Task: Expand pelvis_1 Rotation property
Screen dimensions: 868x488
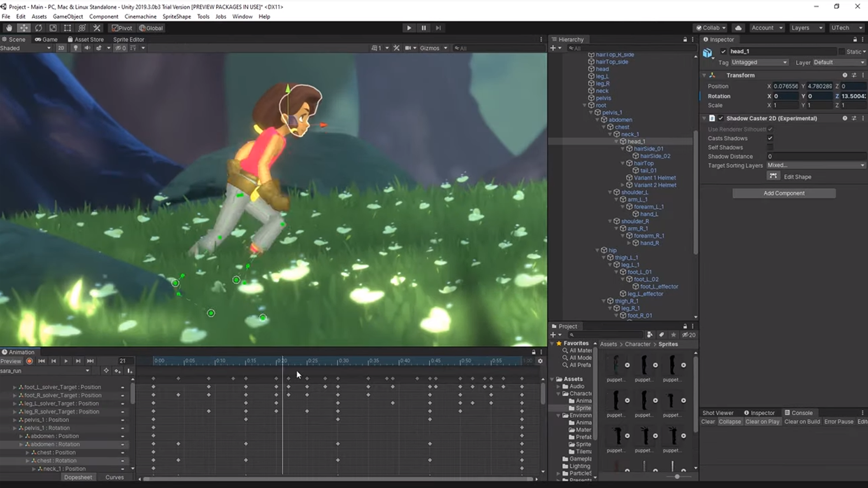Action: click(x=14, y=428)
